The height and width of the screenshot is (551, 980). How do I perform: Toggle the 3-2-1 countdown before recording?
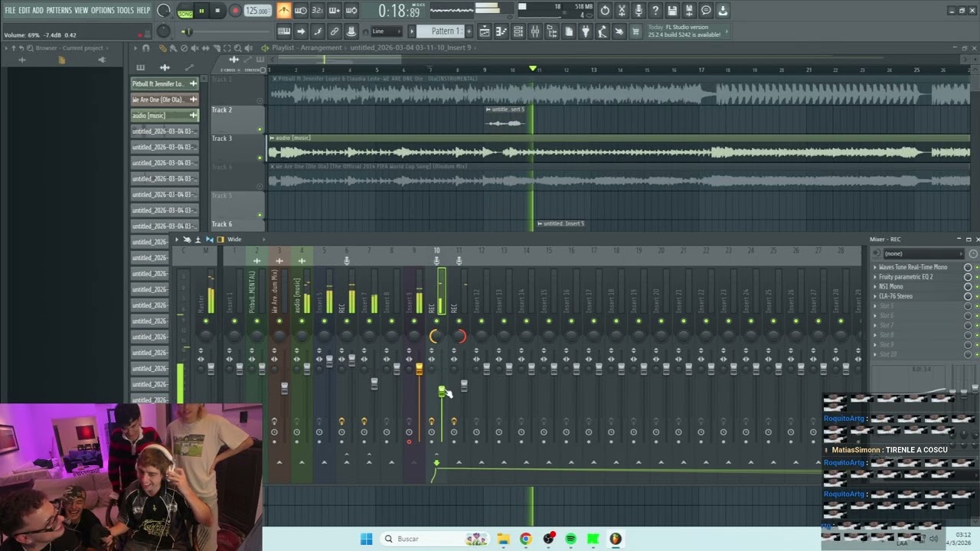point(318,11)
